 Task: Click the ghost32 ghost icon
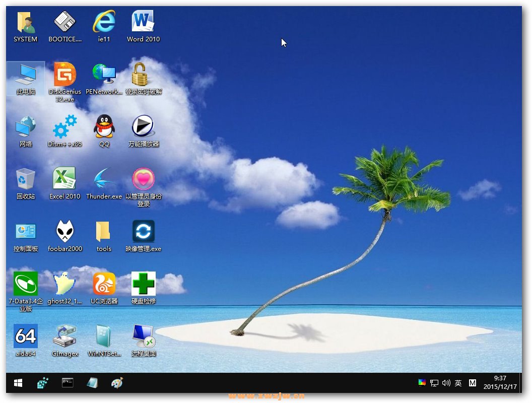click(65, 288)
